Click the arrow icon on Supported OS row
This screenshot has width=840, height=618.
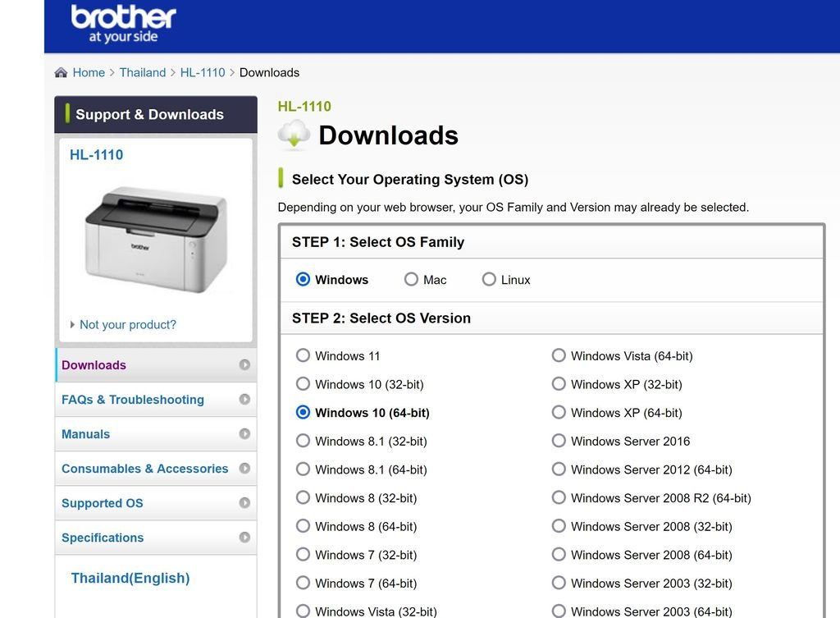[244, 503]
